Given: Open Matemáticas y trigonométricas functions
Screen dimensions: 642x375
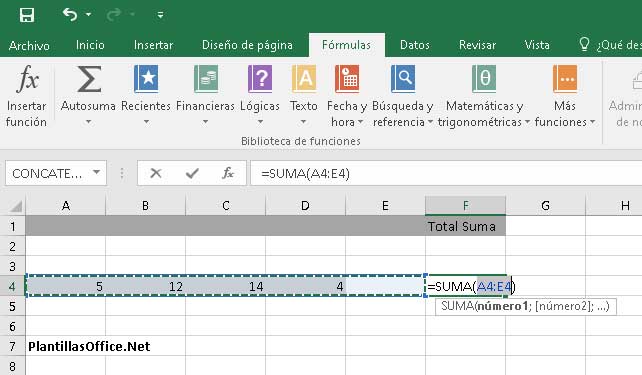Looking at the screenshot, I should 484,96.
